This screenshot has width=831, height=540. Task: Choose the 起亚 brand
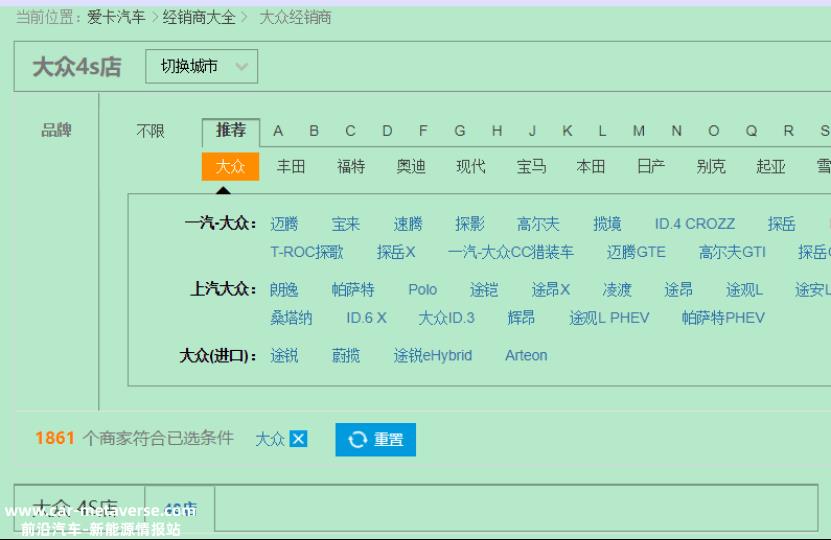(x=771, y=166)
